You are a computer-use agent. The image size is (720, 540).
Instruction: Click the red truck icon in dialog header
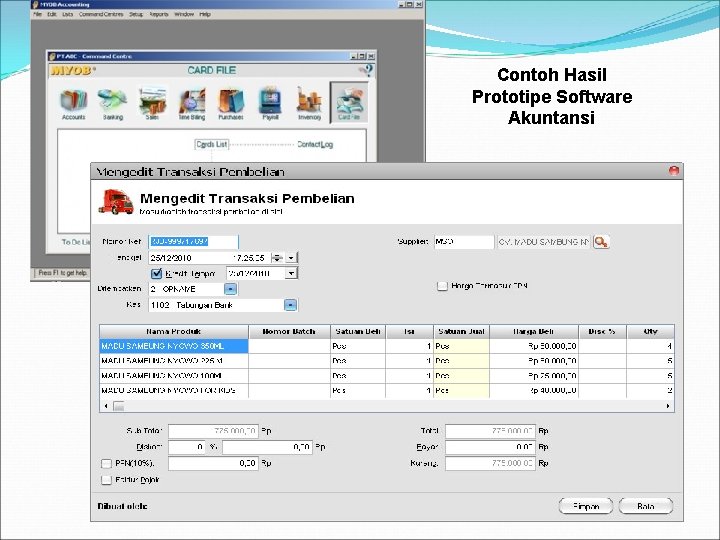click(116, 202)
